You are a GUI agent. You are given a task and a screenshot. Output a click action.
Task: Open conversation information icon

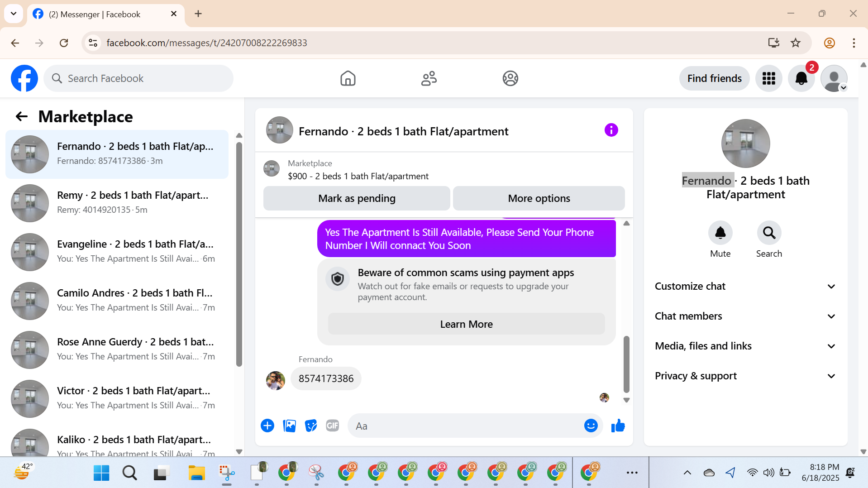[x=611, y=130]
